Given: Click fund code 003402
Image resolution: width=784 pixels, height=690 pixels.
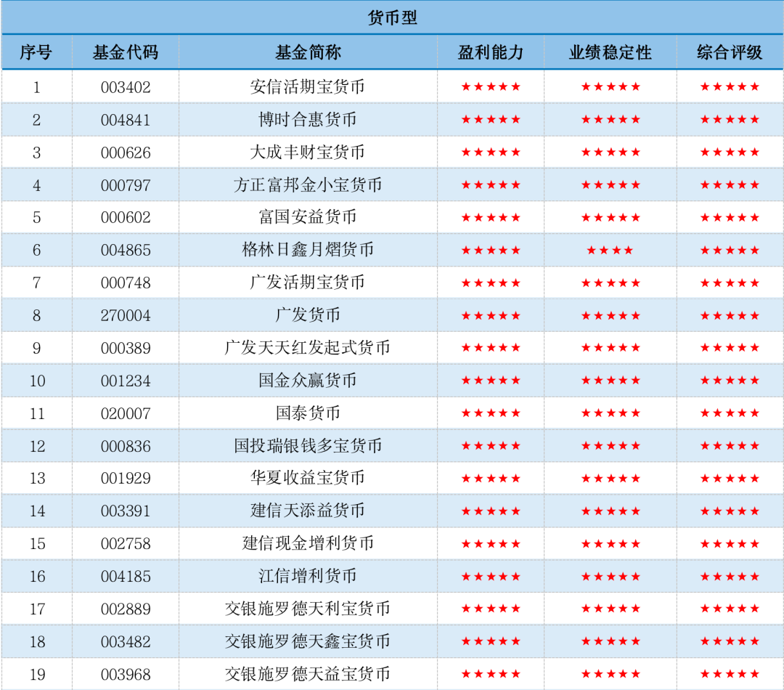Looking at the screenshot, I should (x=126, y=88).
